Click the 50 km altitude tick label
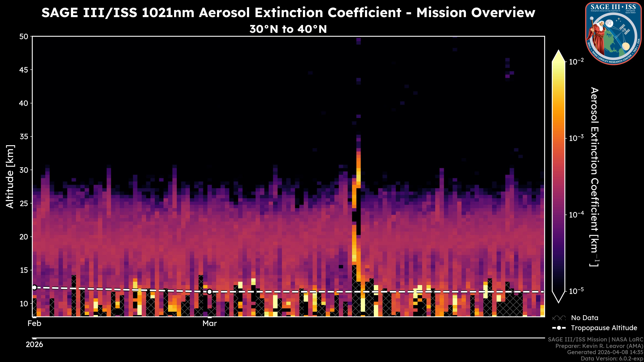 pyautogui.click(x=24, y=37)
